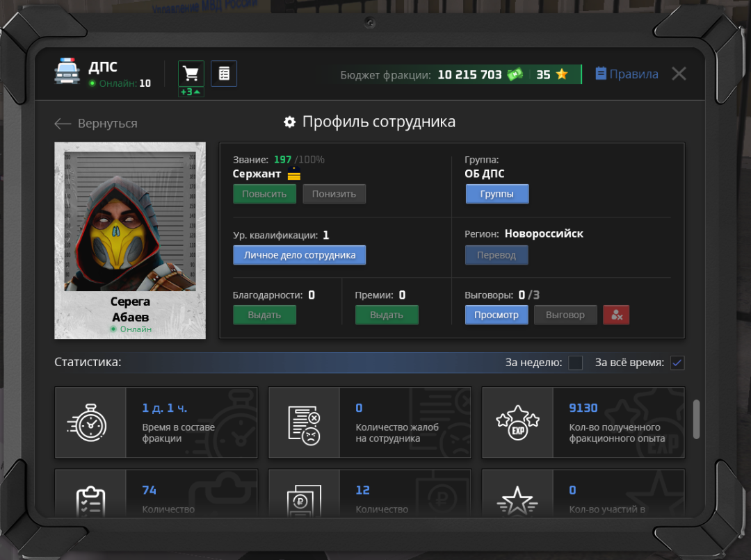Close the faction tablet window
The width and height of the screenshot is (751, 560).
click(679, 74)
